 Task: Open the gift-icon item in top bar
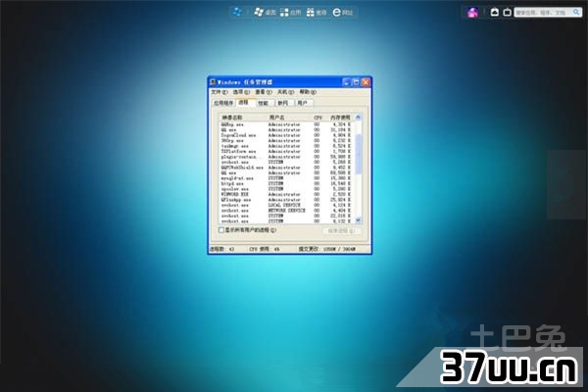[317, 13]
